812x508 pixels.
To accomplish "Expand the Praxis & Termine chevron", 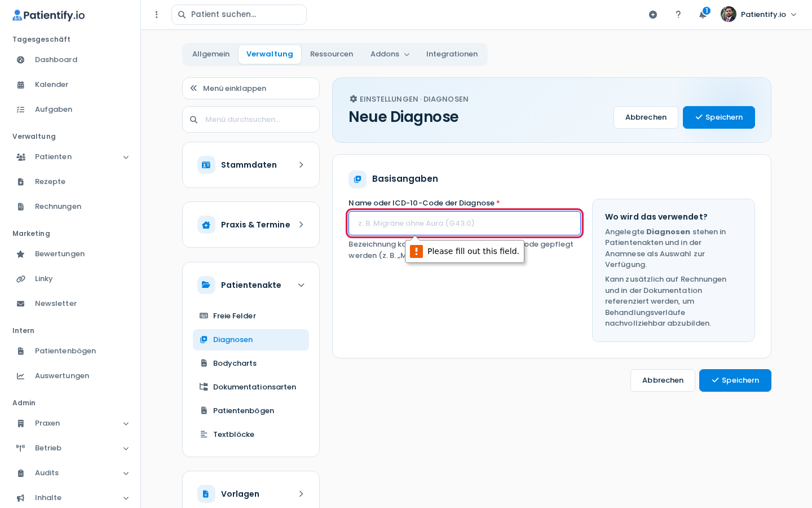I will point(301,225).
